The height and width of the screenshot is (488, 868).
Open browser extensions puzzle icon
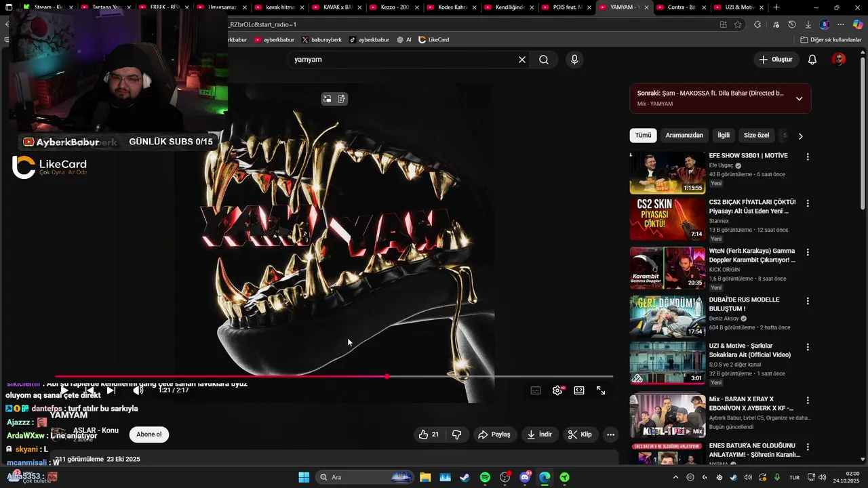click(759, 24)
